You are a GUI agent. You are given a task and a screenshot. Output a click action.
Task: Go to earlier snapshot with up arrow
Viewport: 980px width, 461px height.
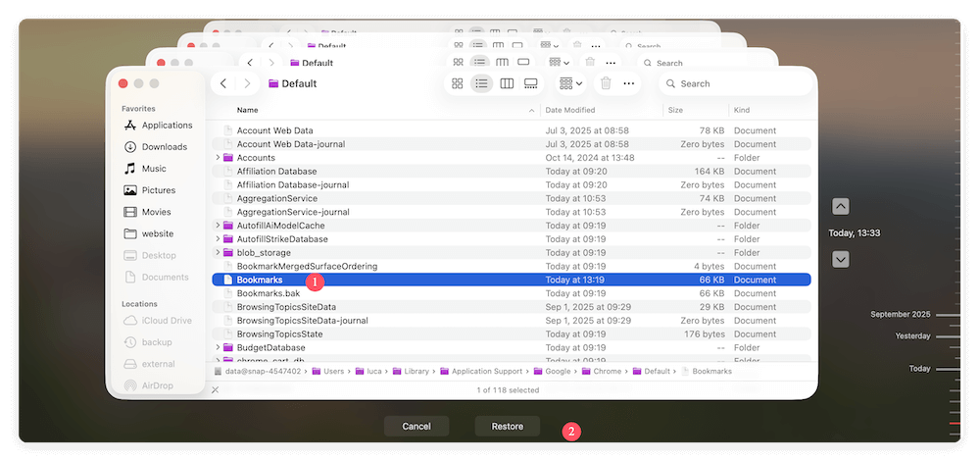click(841, 206)
